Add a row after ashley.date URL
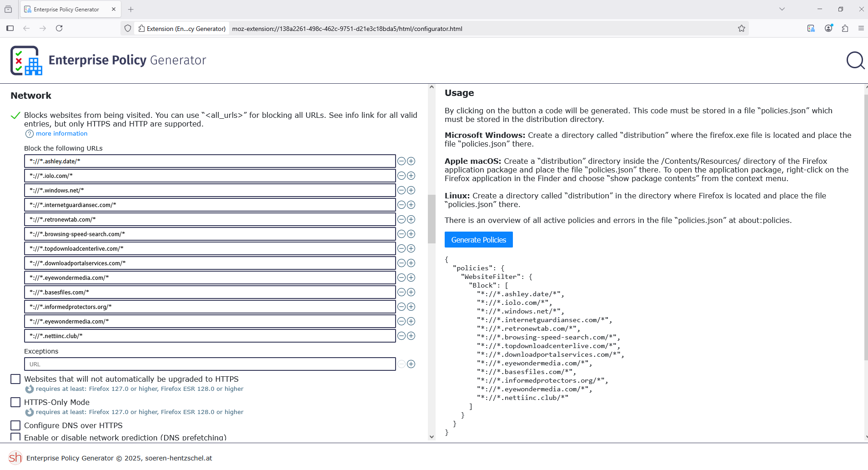The height and width of the screenshot is (470, 868). (x=411, y=161)
